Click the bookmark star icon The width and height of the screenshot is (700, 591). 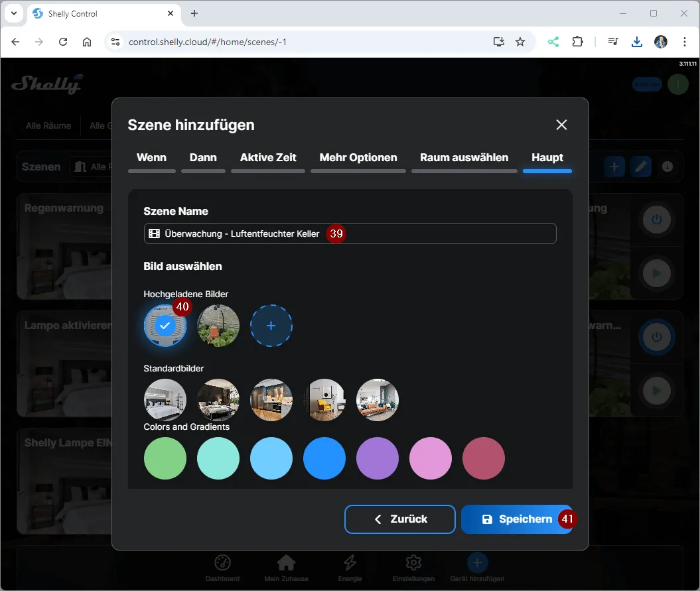(520, 42)
